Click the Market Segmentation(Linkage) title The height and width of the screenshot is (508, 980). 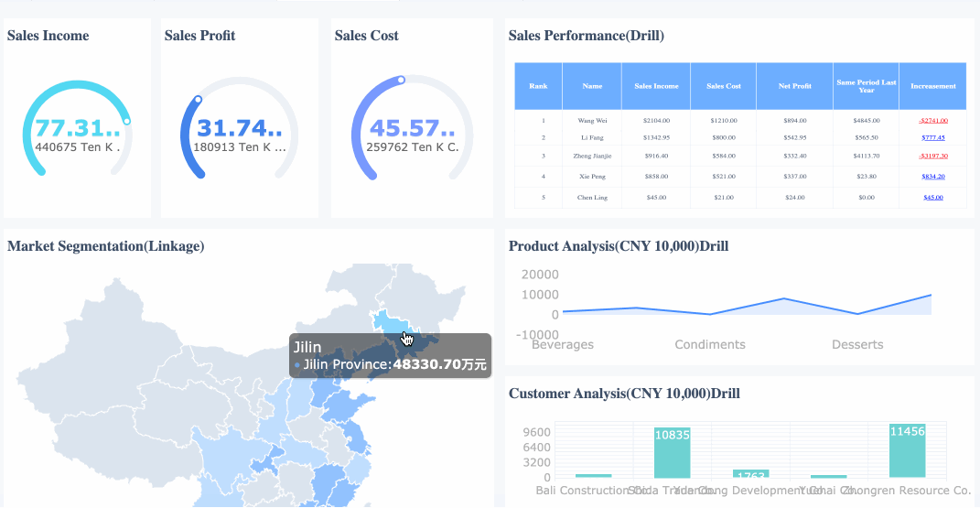pos(105,246)
